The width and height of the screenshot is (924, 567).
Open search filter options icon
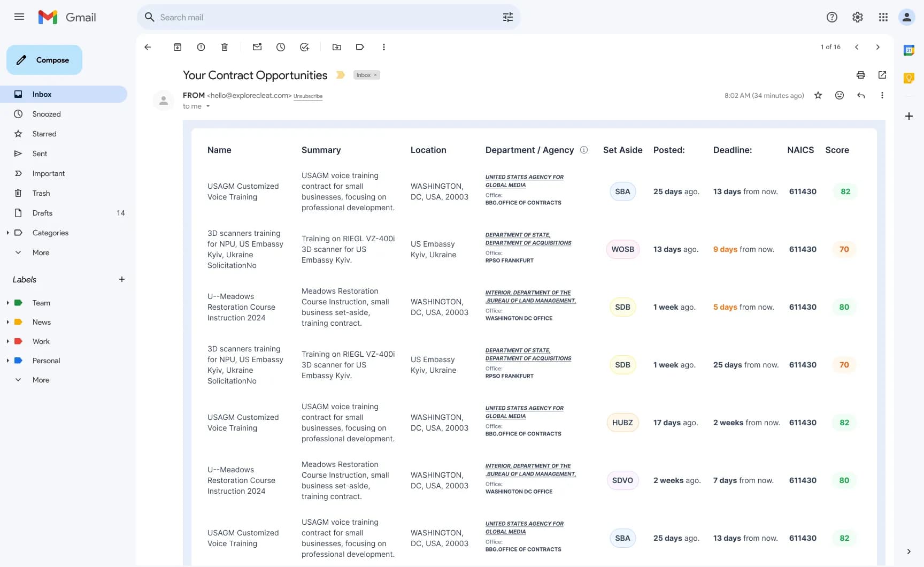tap(507, 17)
